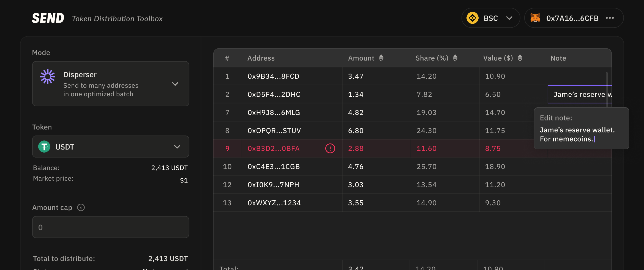Click the Disperser starburst icon
The width and height of the screenshot is (644, 270).
48,77
